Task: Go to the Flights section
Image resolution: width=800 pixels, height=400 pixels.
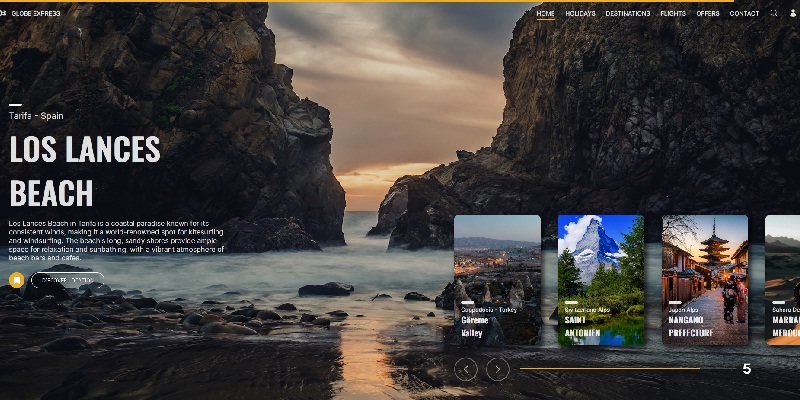Action: 673,14
